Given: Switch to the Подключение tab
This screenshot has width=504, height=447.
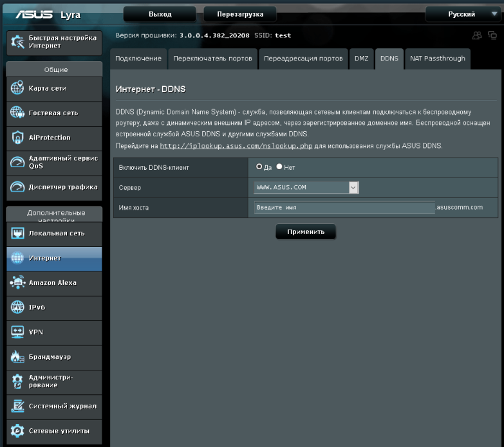Looking at the screenshot, I should [138, 59].
